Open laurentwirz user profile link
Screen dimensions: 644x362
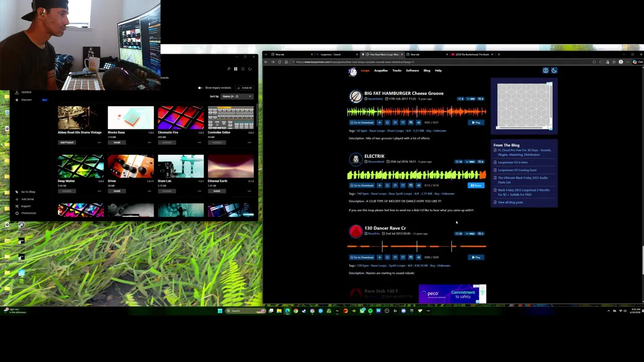pos(374,99)
